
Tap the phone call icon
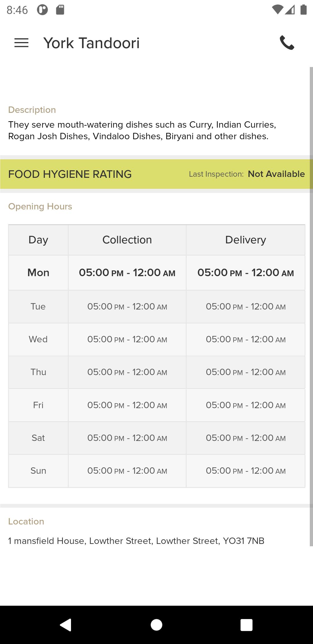click(287, 43)
